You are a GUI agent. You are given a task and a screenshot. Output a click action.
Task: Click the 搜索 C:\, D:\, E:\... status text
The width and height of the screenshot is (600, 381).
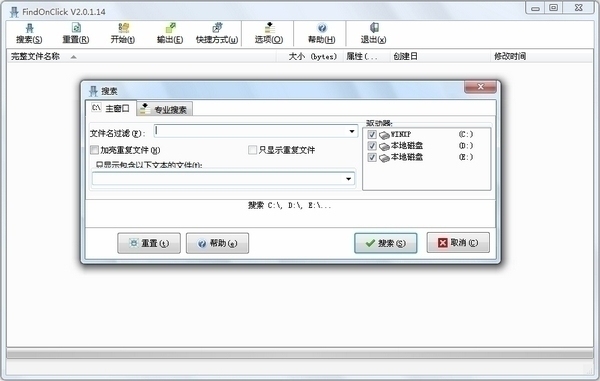289,205
